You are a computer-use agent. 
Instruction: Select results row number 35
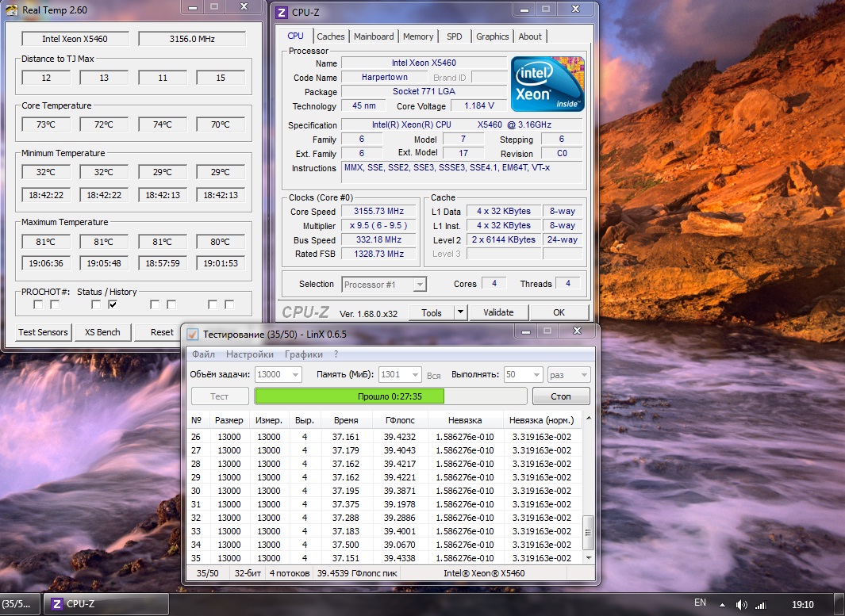[x=385, y=558]
